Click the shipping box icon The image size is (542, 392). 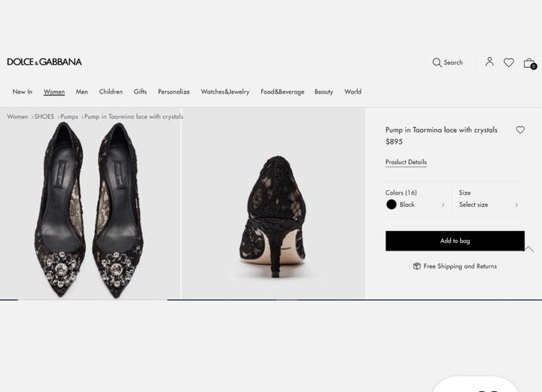click(417, 266)
